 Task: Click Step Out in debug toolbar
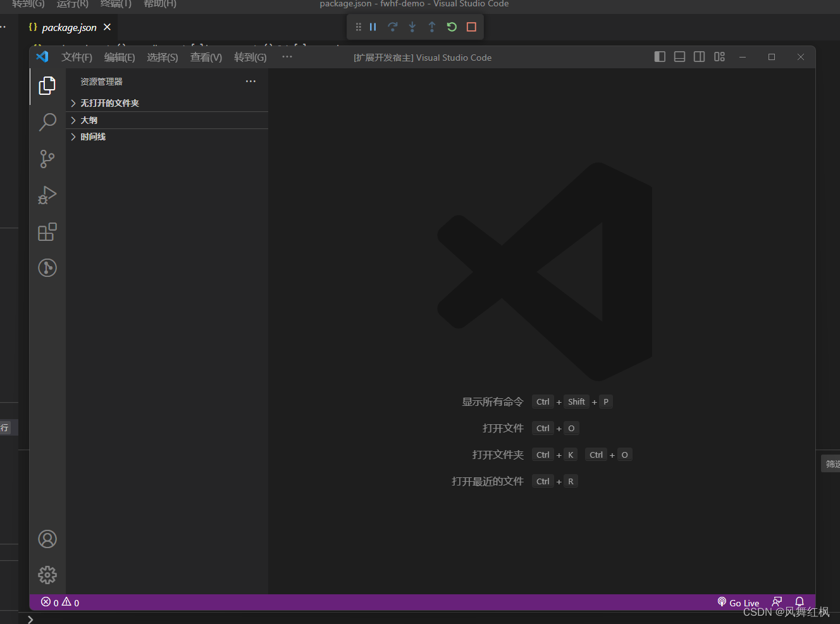click(432, 27)
